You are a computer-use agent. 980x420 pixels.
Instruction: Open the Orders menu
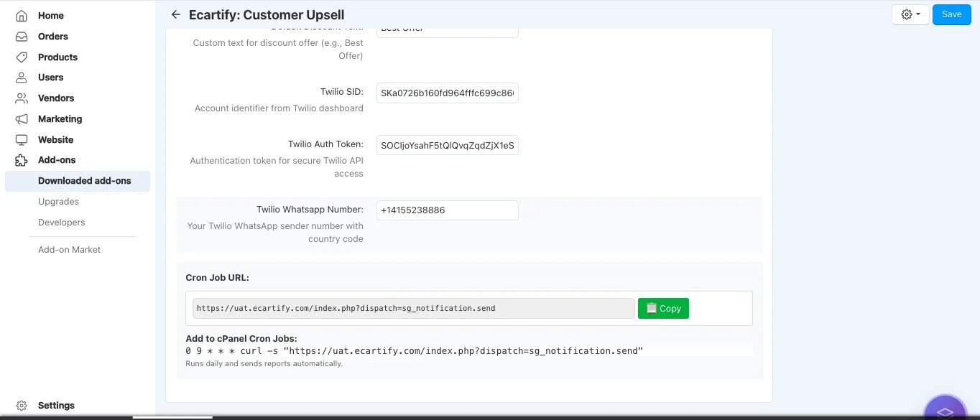[53, 37]
